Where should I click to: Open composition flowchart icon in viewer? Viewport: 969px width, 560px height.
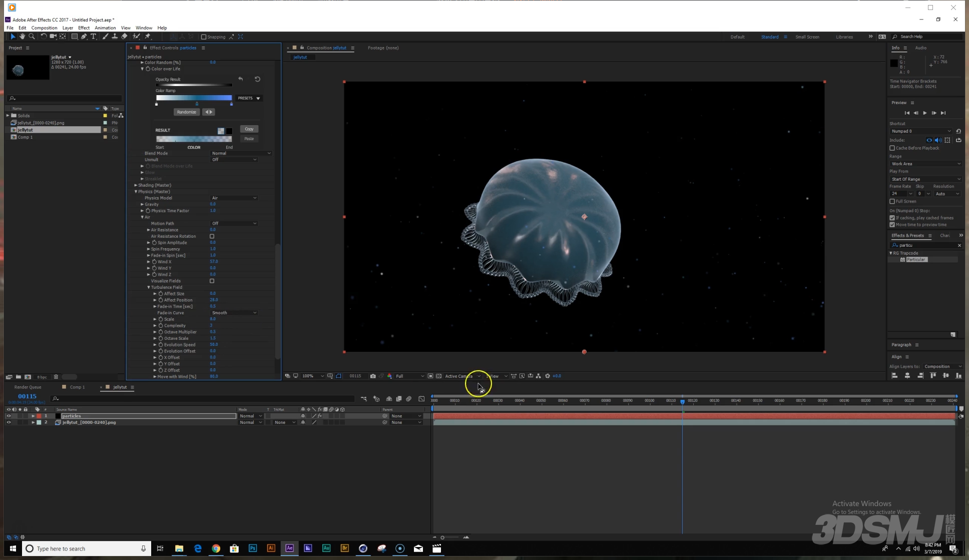538,376
